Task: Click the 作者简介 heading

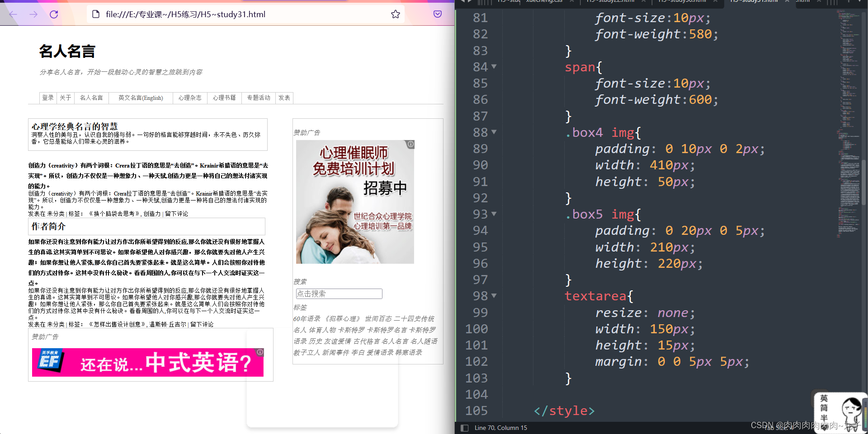Action: 48,226
